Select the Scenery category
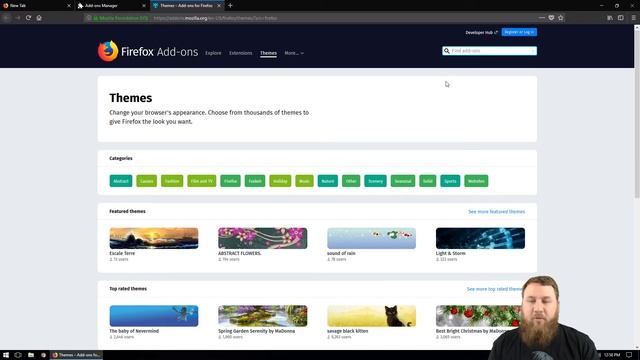This screenshot has width=640, height=360. [x=376, y=181]
